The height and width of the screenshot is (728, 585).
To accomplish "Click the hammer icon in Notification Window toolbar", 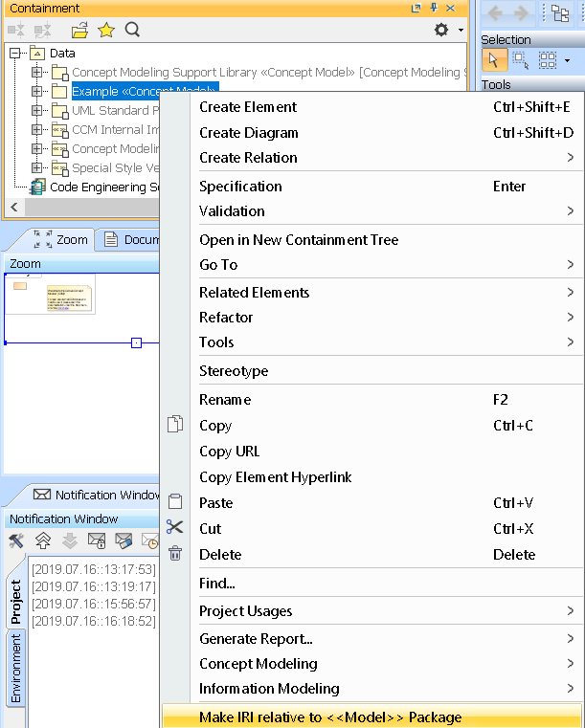I will click(16, 540).
